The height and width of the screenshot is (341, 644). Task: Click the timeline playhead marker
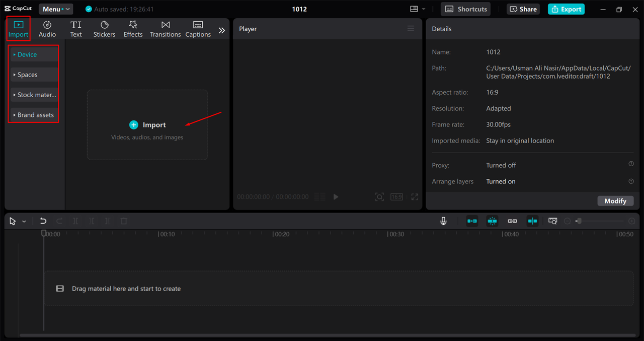pos(44,233)
